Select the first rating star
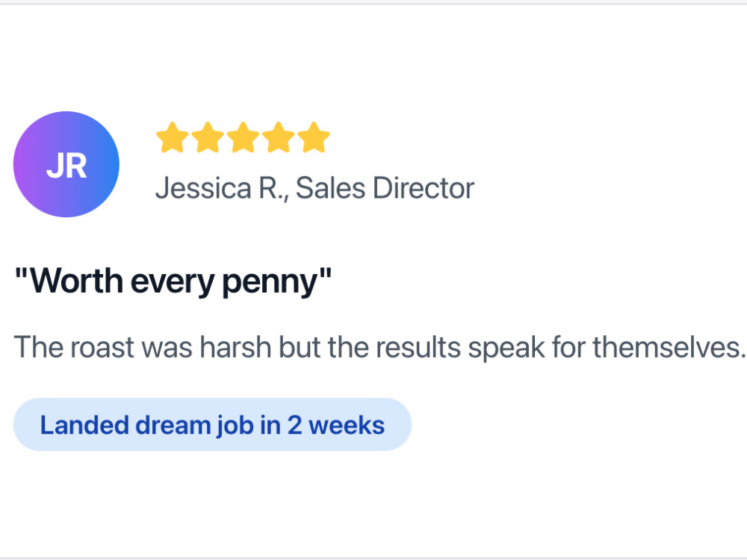Screen dimensions: 747x560 point(173,137)
